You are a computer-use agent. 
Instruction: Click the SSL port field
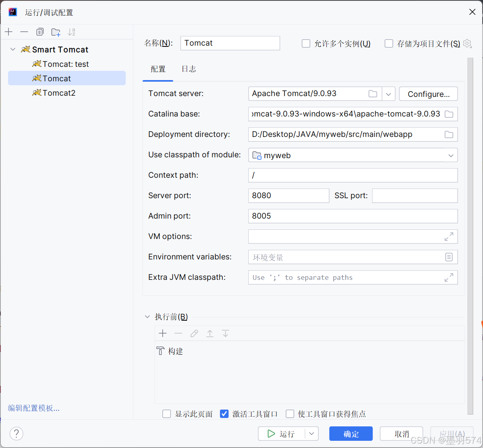415,196
